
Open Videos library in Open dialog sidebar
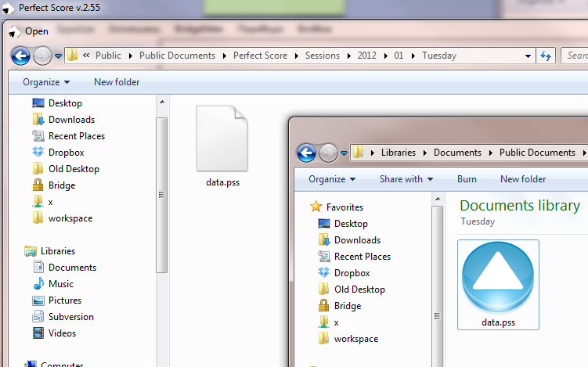54,333
